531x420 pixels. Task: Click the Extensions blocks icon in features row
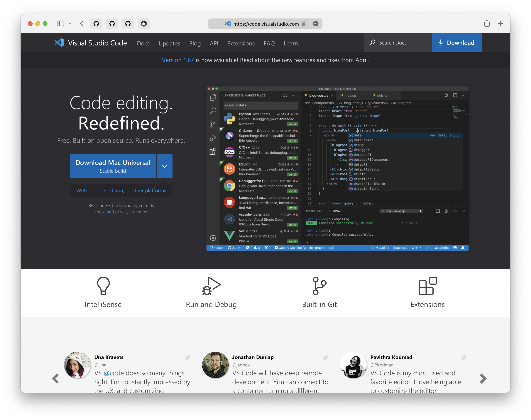click(x=428, y=286)
